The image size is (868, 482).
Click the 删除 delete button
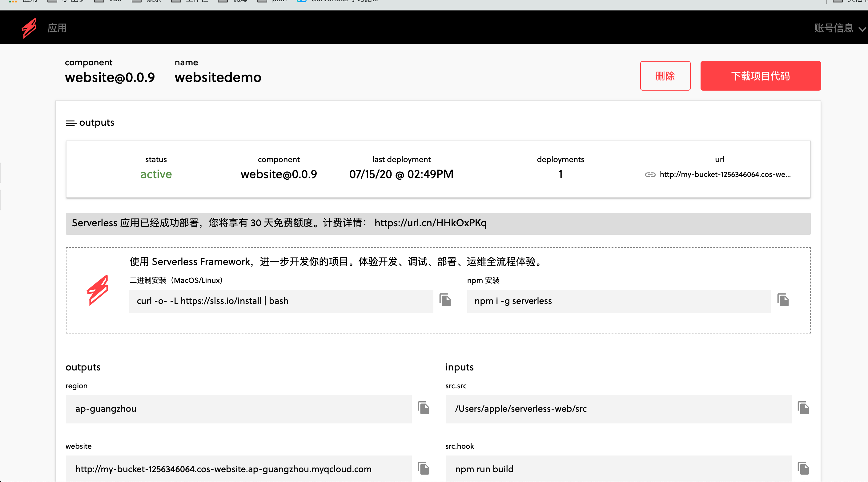(665, 76)
